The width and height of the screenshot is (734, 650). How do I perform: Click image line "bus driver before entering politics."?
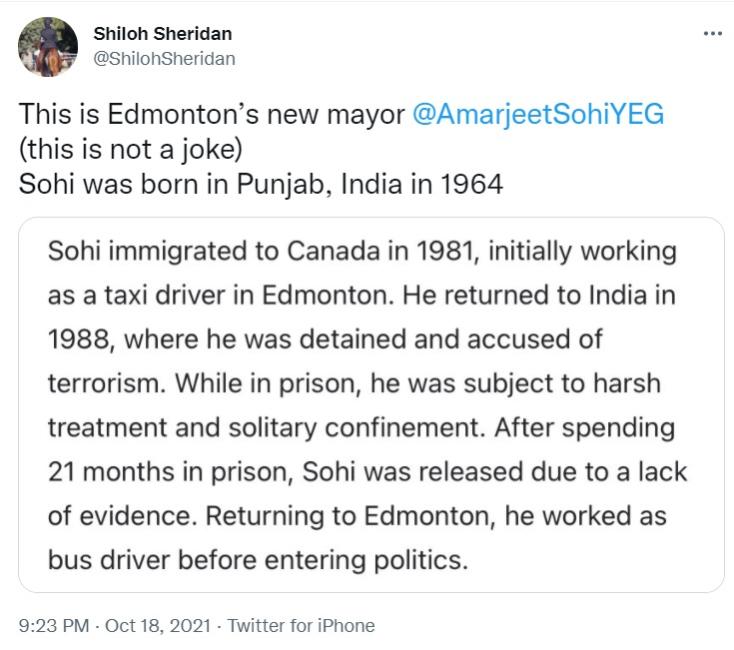258,560
